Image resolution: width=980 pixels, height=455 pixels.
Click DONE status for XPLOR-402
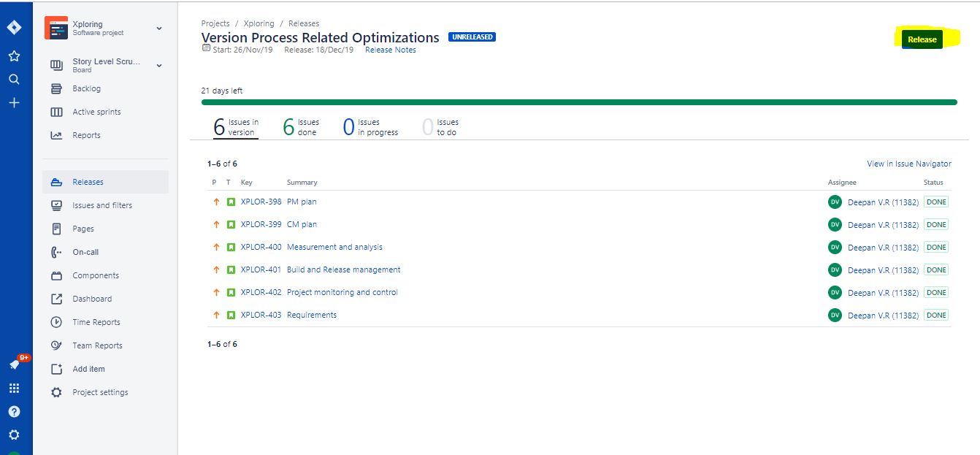pyautogui.click(x=936, y=293)
